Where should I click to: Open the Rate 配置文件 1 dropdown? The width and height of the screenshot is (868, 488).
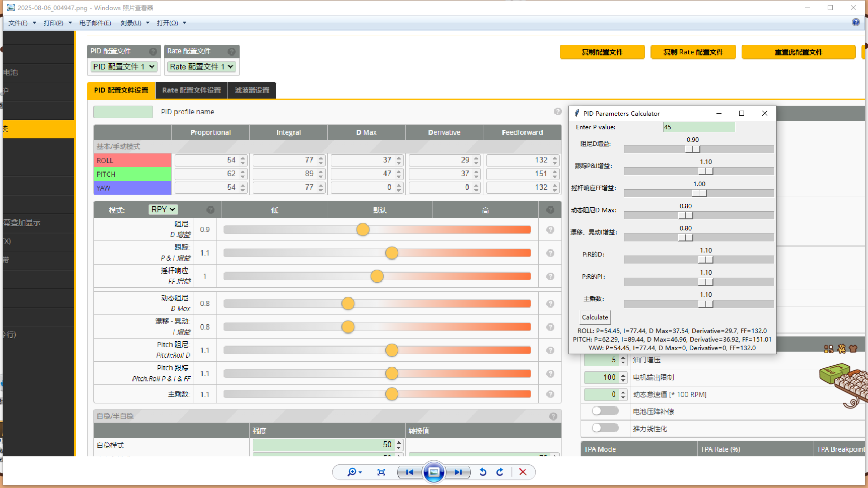(201, 67)
